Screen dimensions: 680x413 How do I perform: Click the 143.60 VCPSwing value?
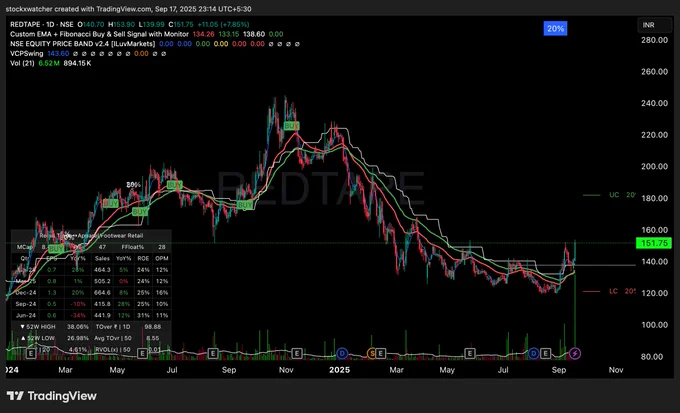coord(58,53)
